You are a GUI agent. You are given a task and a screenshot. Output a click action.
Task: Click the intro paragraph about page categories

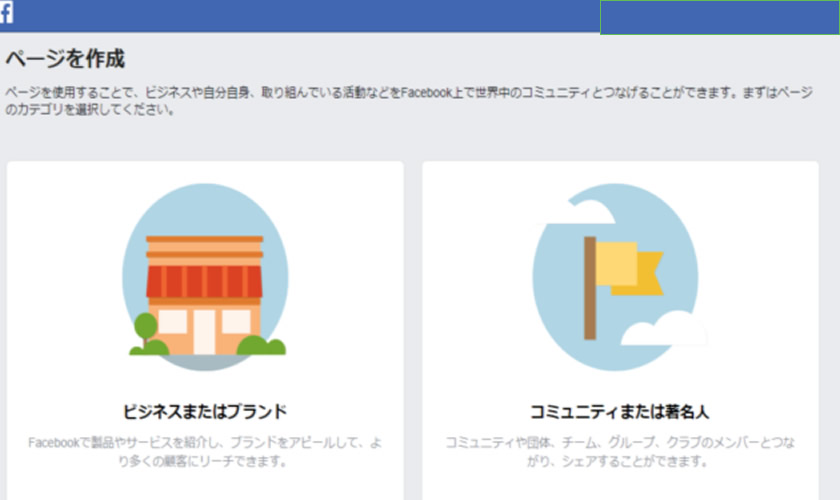click(400, 101)
